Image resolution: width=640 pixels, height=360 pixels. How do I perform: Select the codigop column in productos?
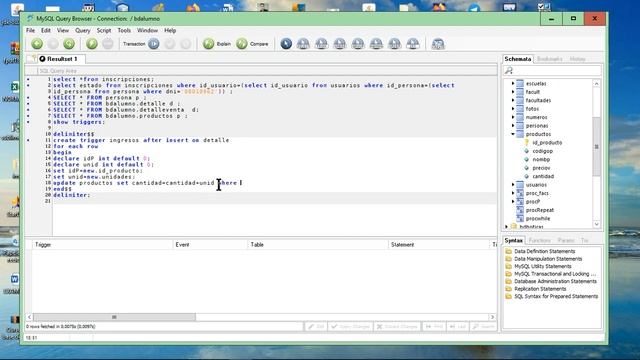click(542, 151)
